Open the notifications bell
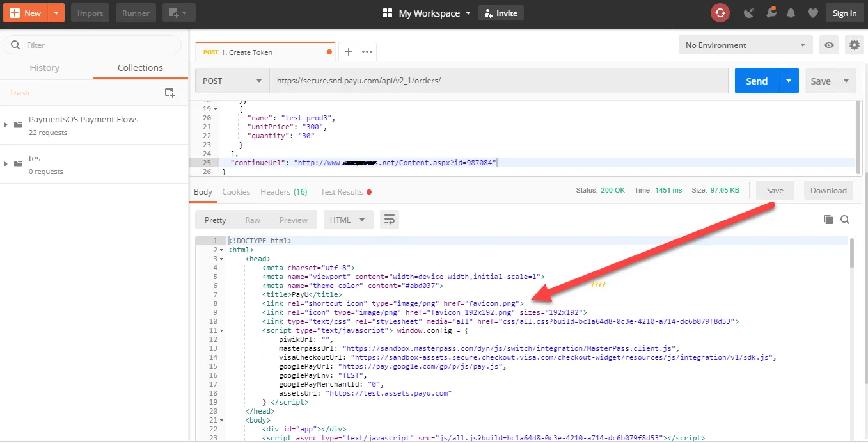The width and height of the screenshot is (868, 443). click(791, 13)
